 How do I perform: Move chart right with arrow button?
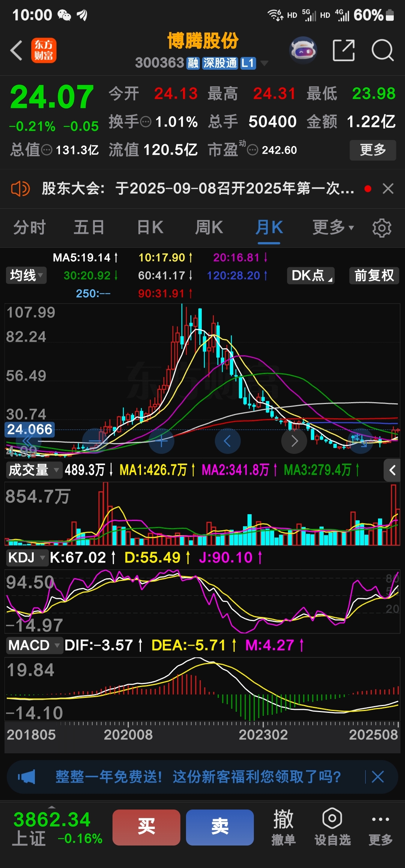pyautogui.click(x=294, y=441)
